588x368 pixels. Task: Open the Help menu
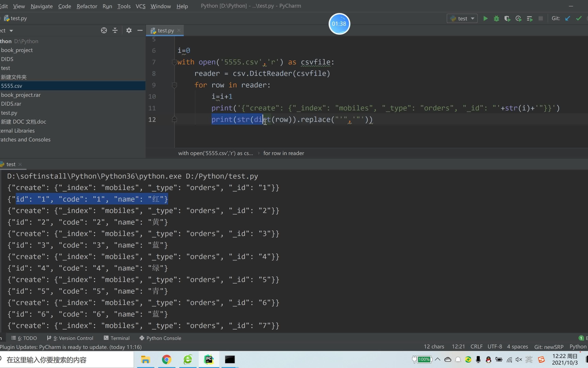[182, 6]
